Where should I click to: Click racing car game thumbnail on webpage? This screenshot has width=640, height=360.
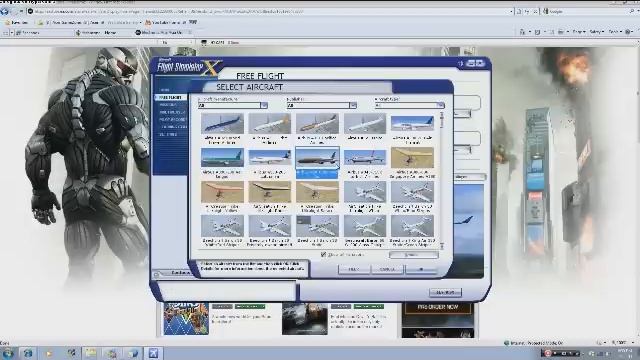pyautogui.click(x=304, y=319)
